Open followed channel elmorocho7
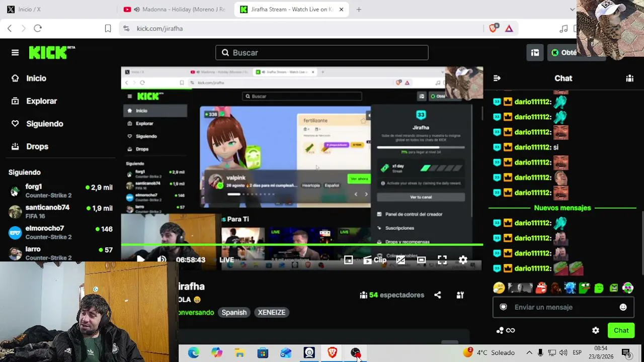This screenshot has height=362, width=644. click(x=60, y=232)
